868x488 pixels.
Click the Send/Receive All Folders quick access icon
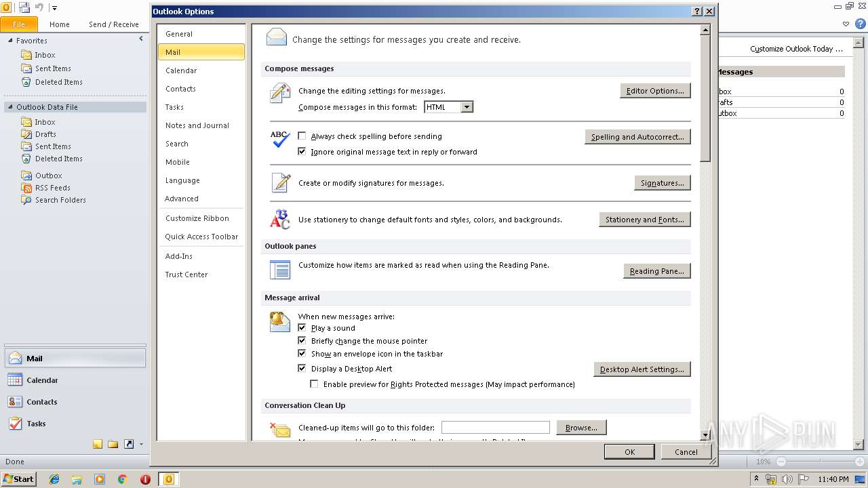[x=24, y=7]
